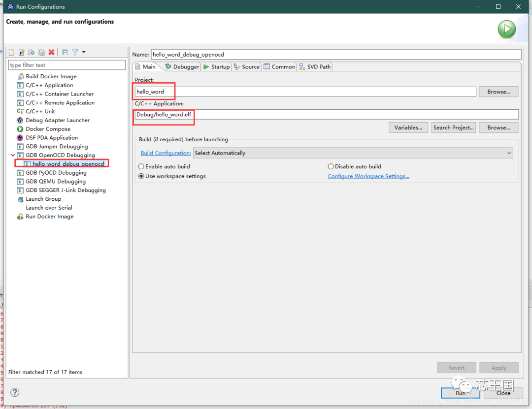
Task: Click the Search Project button
Action: click(x=453, y=127)
